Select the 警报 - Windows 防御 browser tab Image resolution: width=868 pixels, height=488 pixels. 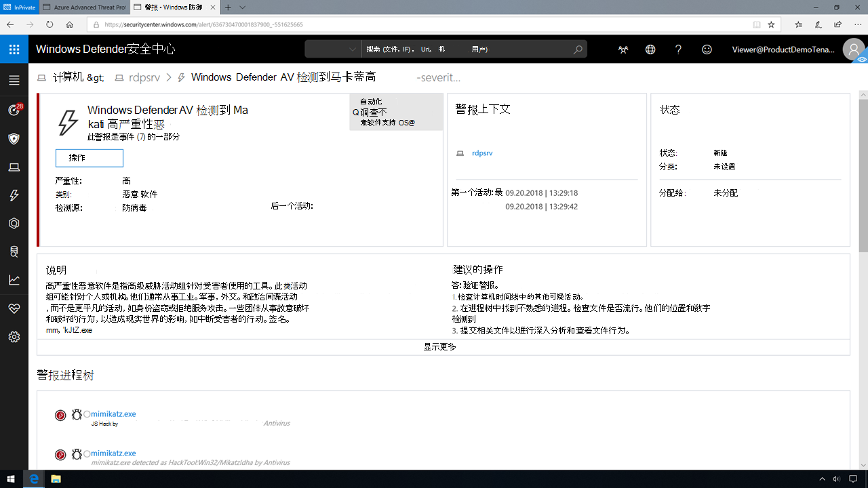(175, 7)
